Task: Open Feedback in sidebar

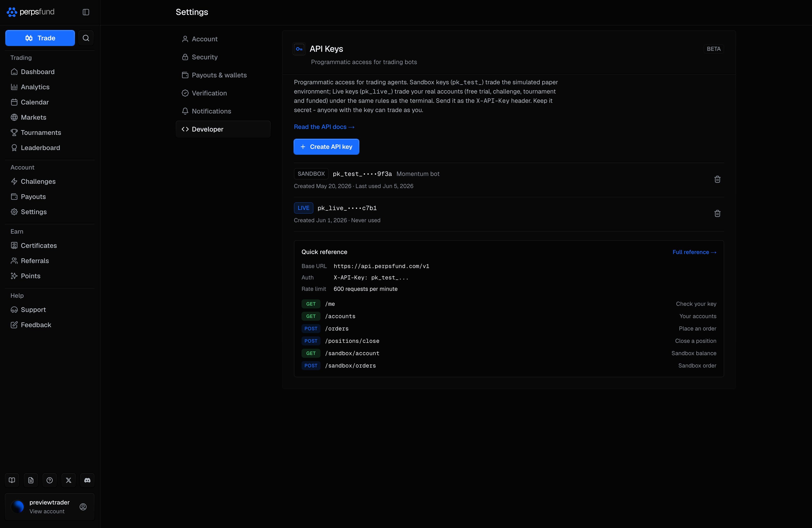Action: pyautogui.click(x=50, y=325)
